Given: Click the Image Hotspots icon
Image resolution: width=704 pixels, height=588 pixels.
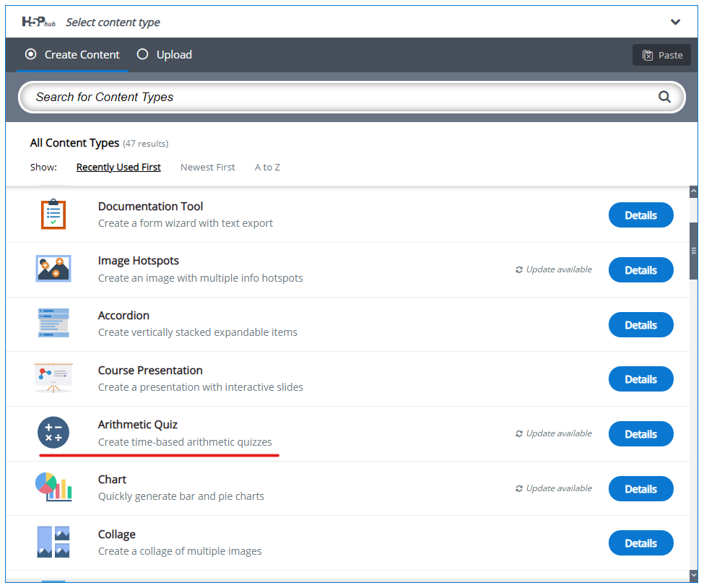Looking at the screenshot, I should coord(53,269).
